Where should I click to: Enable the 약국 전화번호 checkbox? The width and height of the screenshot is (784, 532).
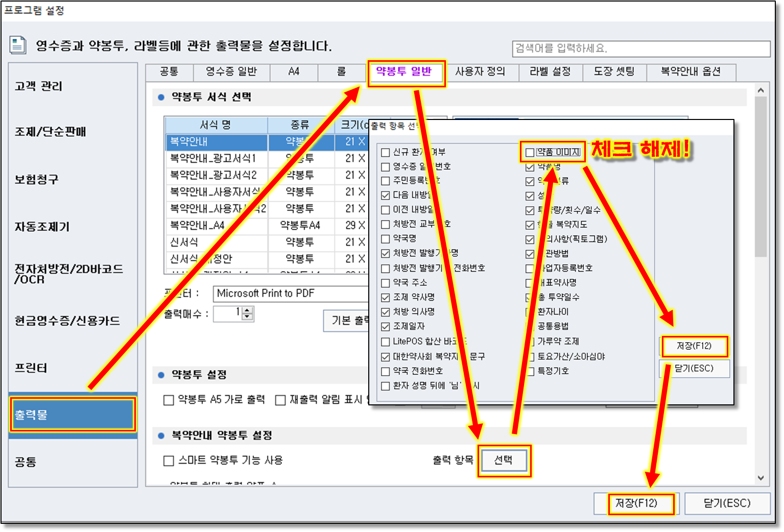point(386,372)
